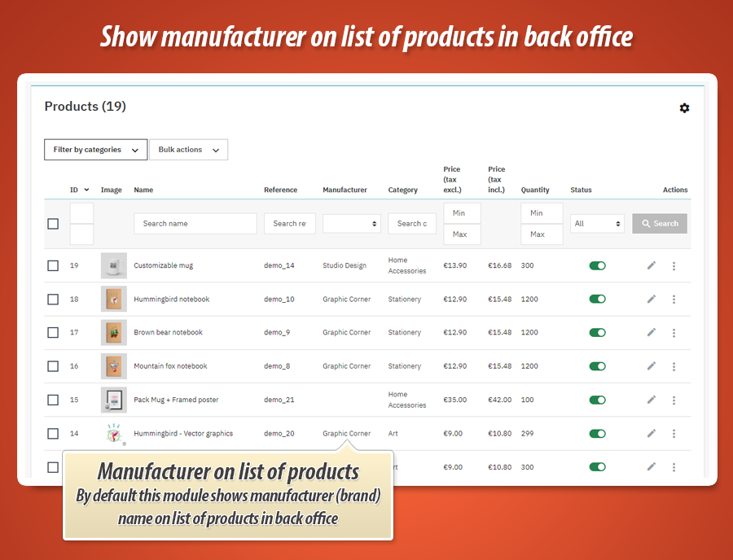Click inside the Search name input field
The height and width of the screenshot is (560, 733).
point(195,223)
